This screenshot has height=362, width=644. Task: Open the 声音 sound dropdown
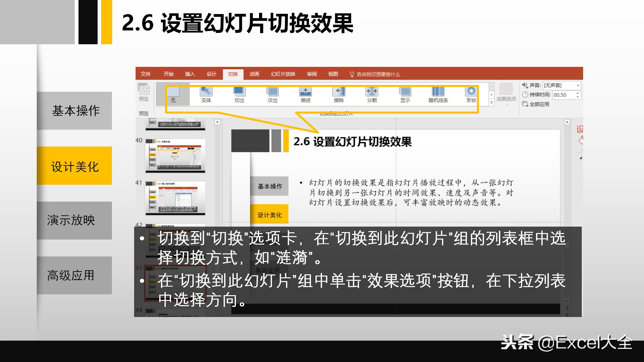click(578, 85)
